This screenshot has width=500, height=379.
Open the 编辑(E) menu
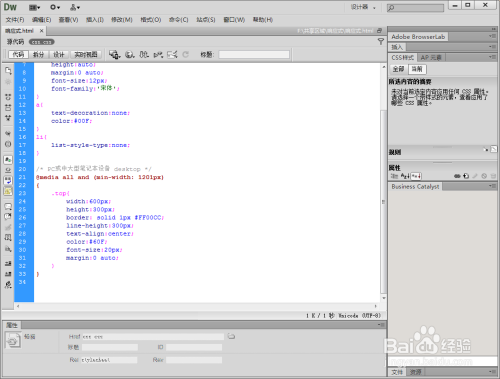(x=42, y=20)
